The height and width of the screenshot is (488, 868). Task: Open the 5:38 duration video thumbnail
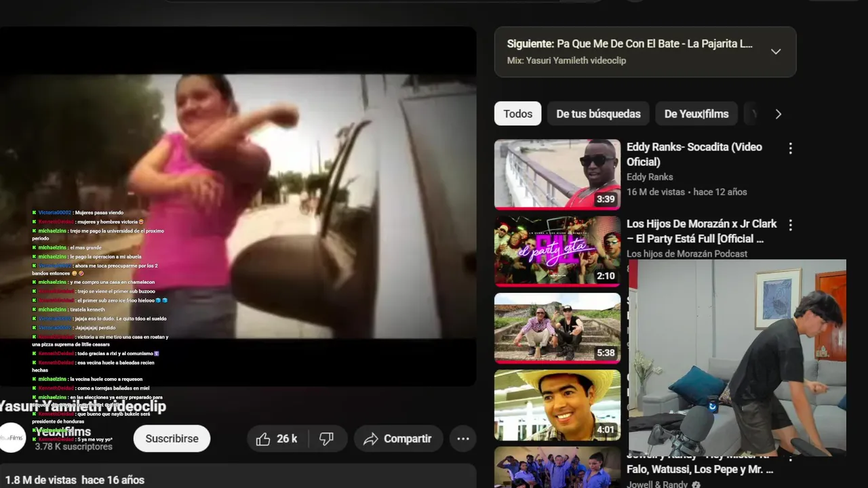557,328
